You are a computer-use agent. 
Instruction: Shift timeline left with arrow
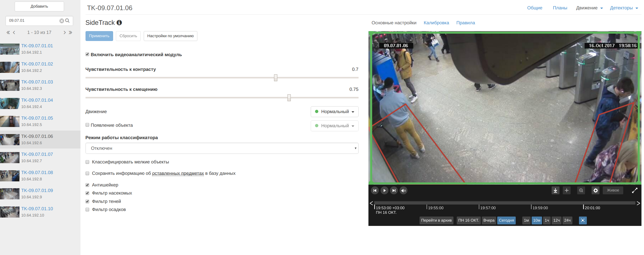click(x=371, y=203)
